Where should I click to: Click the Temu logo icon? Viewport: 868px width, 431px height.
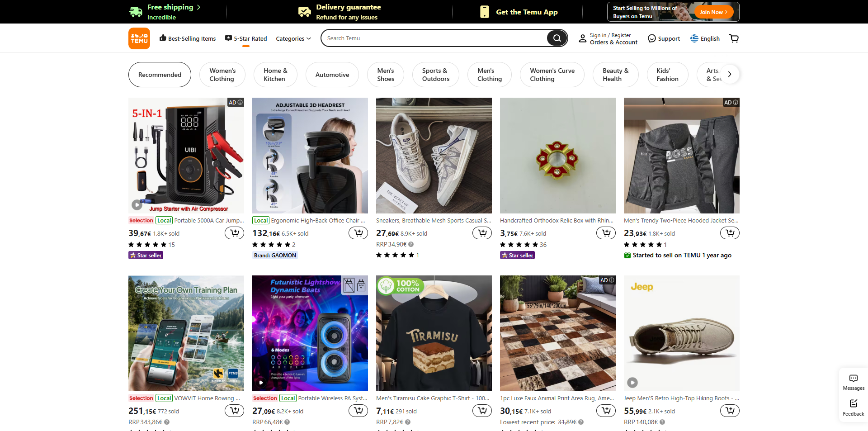point(139,38)
